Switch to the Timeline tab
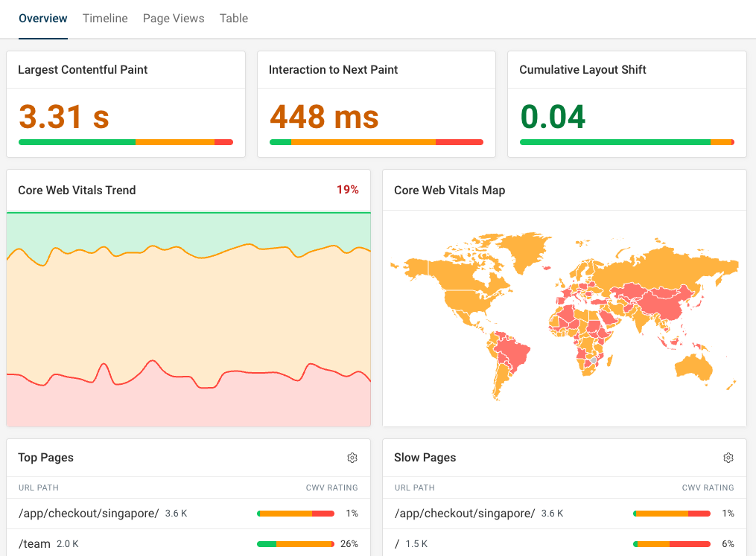 [104, 18]
